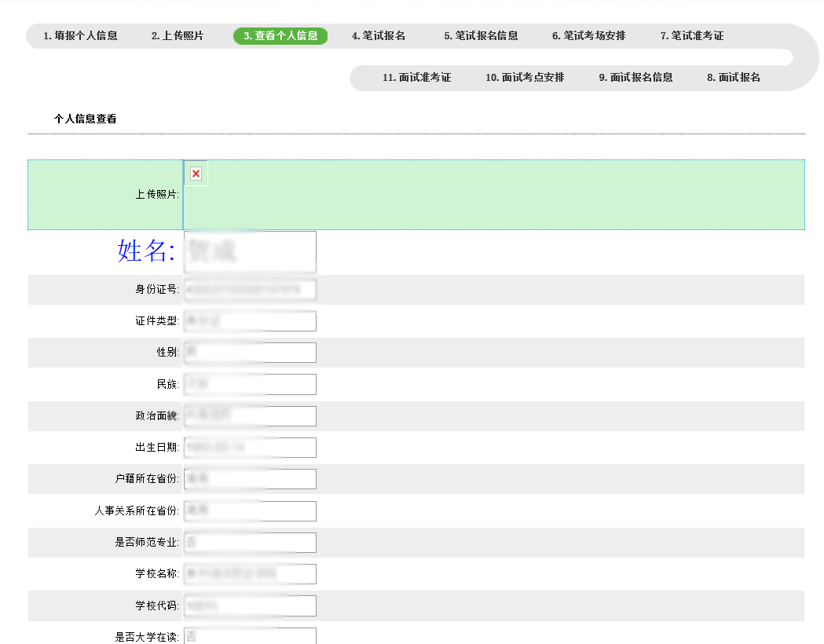View step 6 笔试考场安排
The width and height of the screenshot is (824, 644).
(x=588, y=36)
